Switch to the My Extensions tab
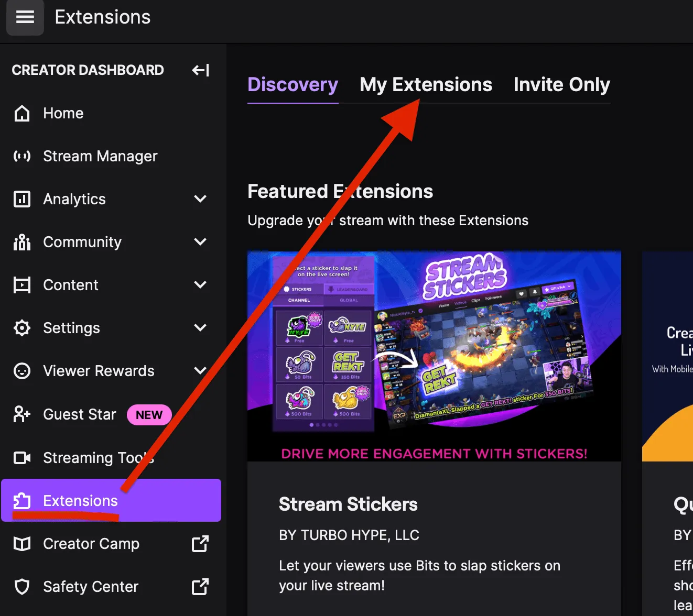The height and width of the screenshot is (616, 693). (426, 85)
